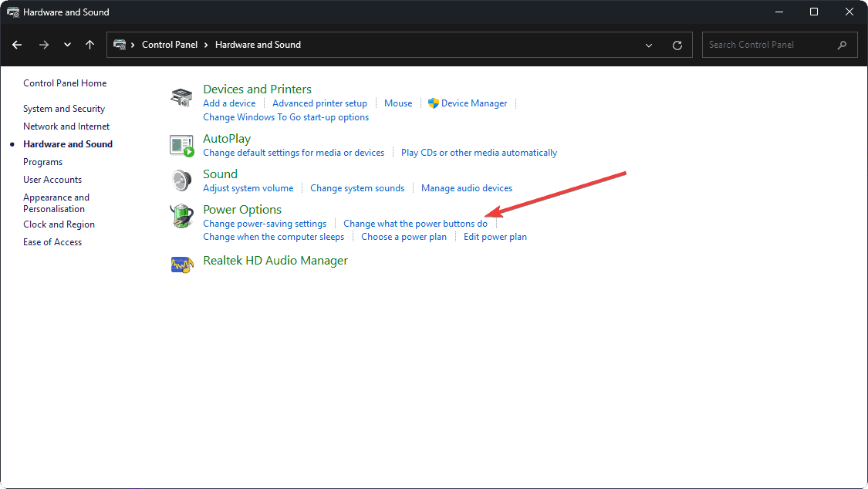This screenshot has height=489, width=868.
Task: Navigate up one level with the up arrow
Action: (90, 45)
